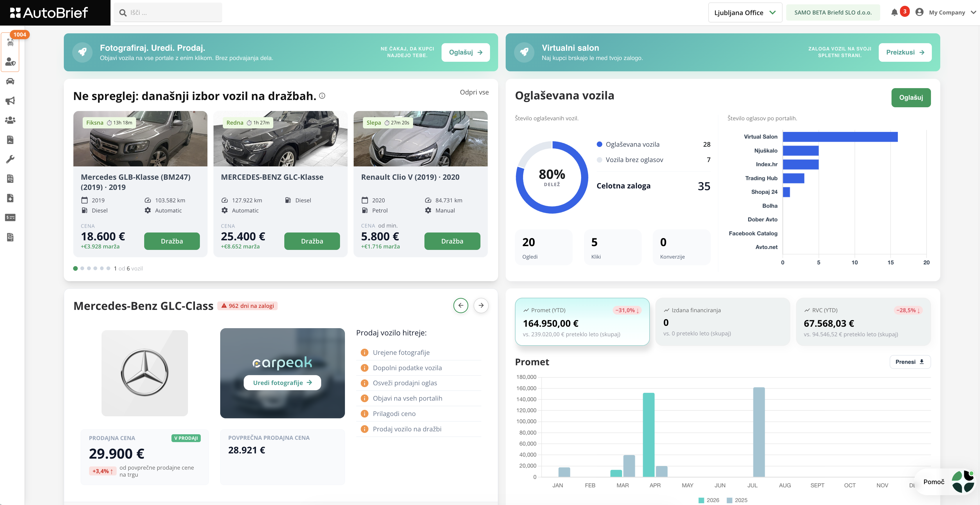This screenshot has height=505, width=980.
Task: Open the Ljubljana Office location dropdown
Action: (x=745, y=12)
